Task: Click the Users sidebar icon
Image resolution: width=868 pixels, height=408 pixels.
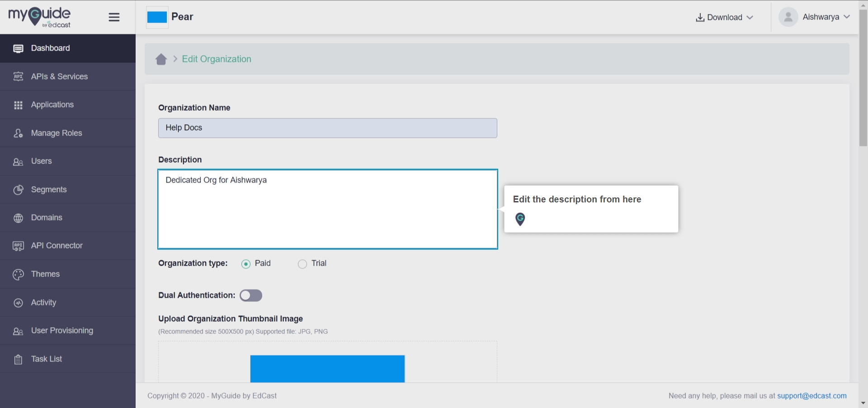Action: coord(18,161)
